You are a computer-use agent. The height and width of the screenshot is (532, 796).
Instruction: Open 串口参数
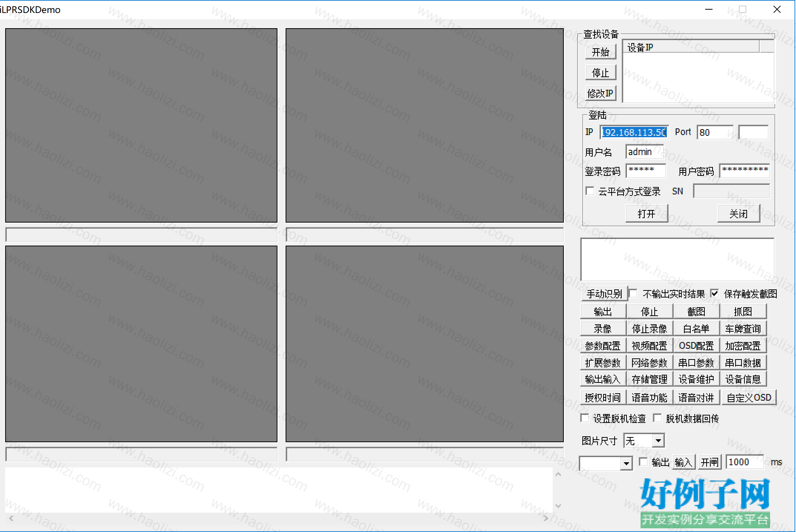tap(697, 362)
